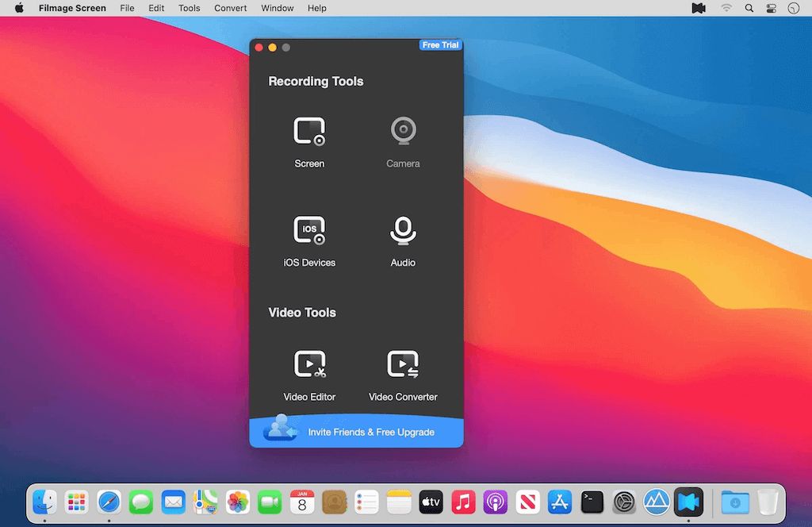Open the Filmage Screen application menu
The height and width of the screenshot is (527, 812).
[72, 8]
